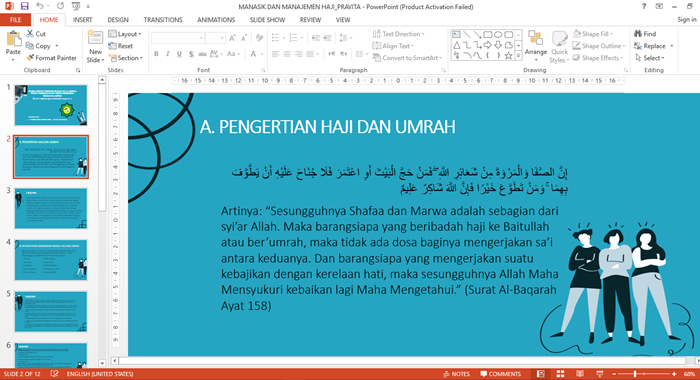The image size is (700, 380).
Task: Click the Save icon in quick access toolbar
Action: (25, 6)
